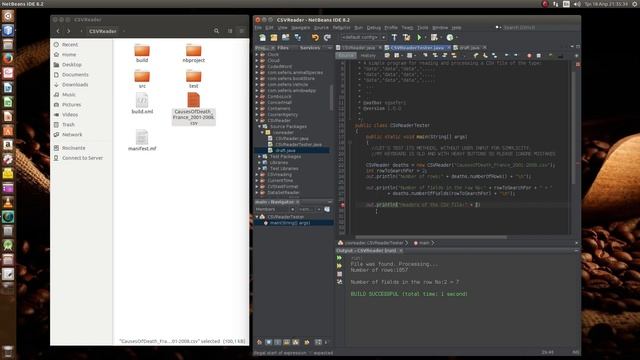Toggle Bookmark in editor toolbar

[x=494, y=55]
